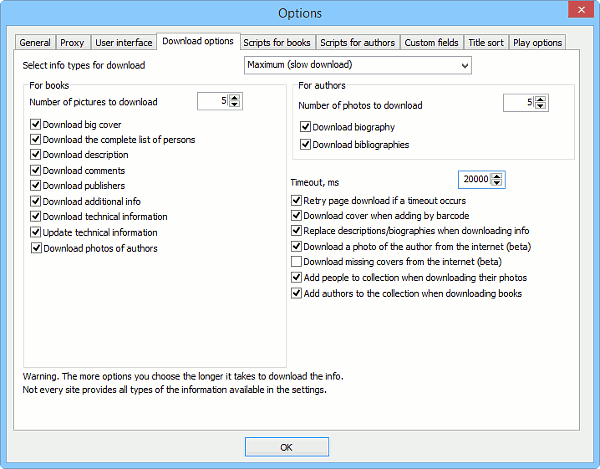
Task: Confirm settings with the OK button
Action: click(287, 447)
